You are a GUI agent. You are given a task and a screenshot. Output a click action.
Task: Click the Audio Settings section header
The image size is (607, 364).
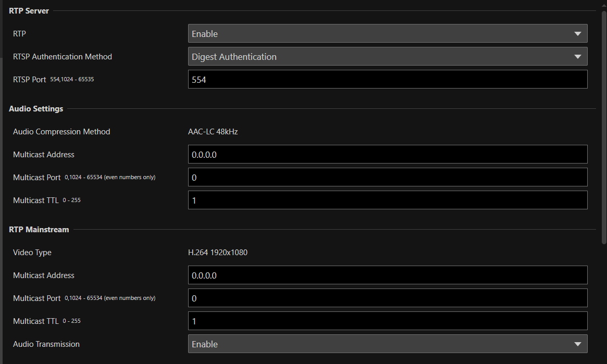click(x=35, y=108)
